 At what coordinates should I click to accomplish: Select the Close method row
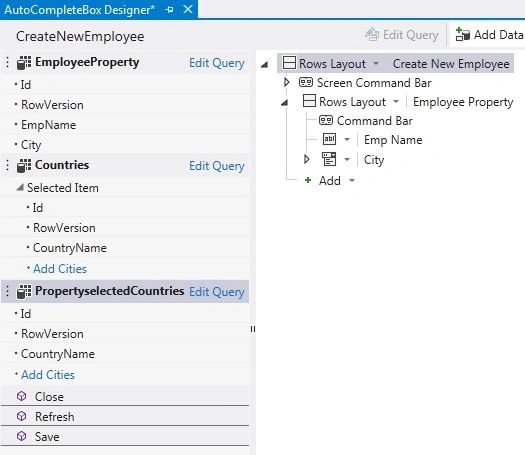125,396
